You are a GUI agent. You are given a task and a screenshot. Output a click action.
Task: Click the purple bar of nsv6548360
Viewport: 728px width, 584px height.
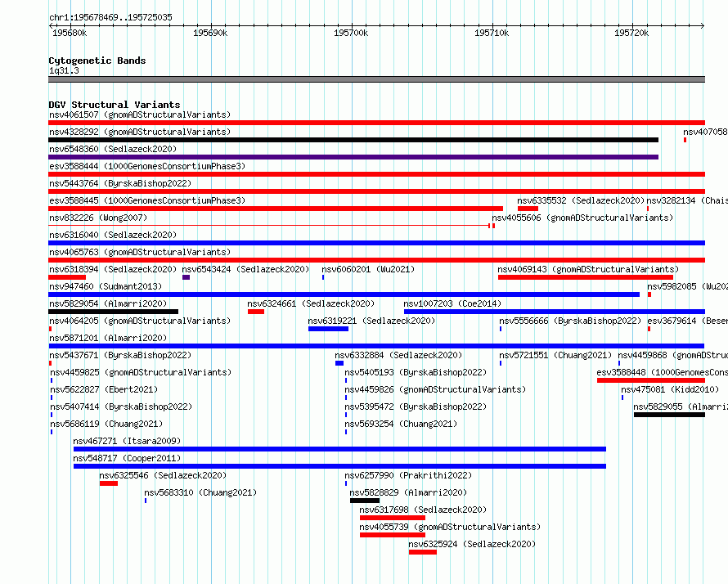353,157
